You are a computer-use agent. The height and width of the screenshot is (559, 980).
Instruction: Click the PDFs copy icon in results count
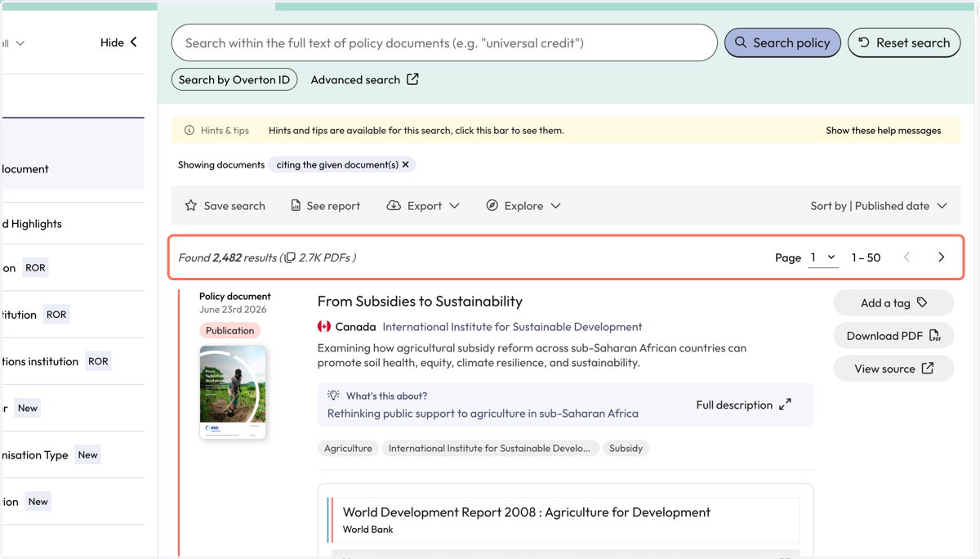[x=290, y=257]
